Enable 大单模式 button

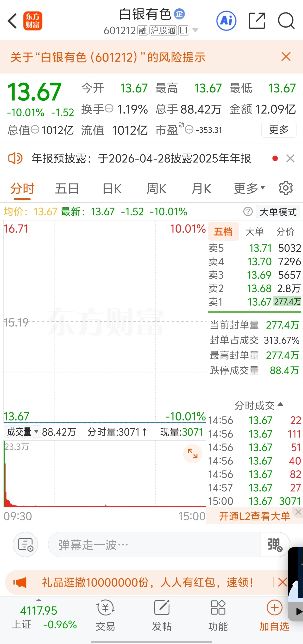tap(278, 212)
